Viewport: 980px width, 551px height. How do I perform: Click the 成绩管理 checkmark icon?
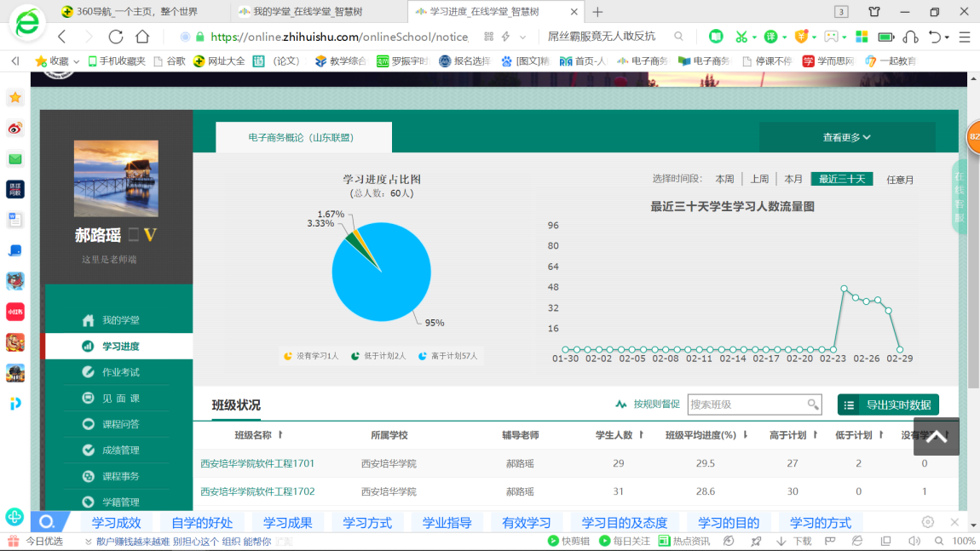pos(88,450)
